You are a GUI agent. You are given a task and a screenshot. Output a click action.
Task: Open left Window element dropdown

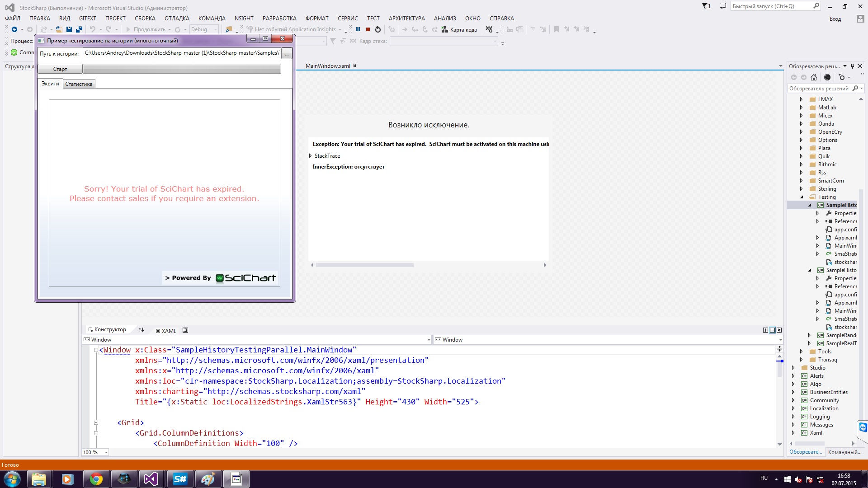(x=429, y=340)
